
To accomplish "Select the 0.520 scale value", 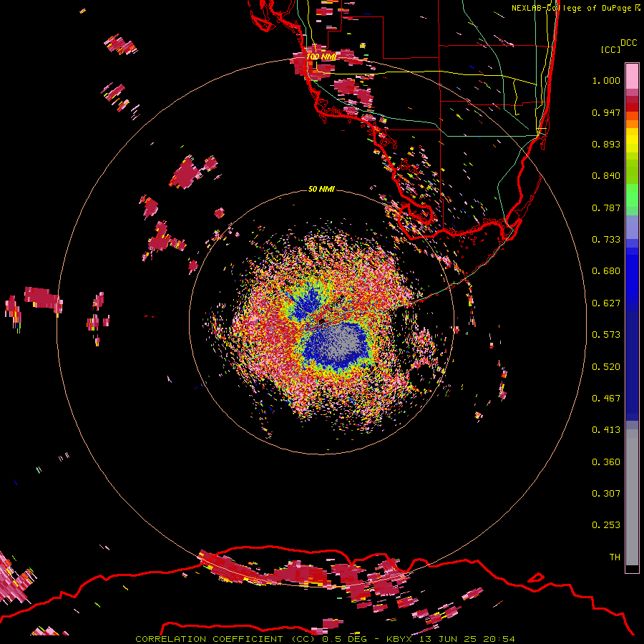I will 606,367.
